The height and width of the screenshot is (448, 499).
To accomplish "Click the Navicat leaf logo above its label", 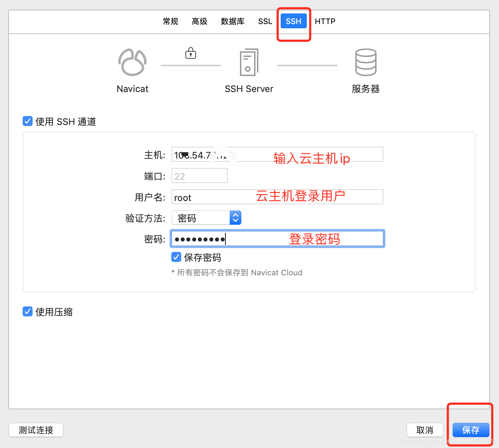I will pyautogui.click(x=132, y=63).
